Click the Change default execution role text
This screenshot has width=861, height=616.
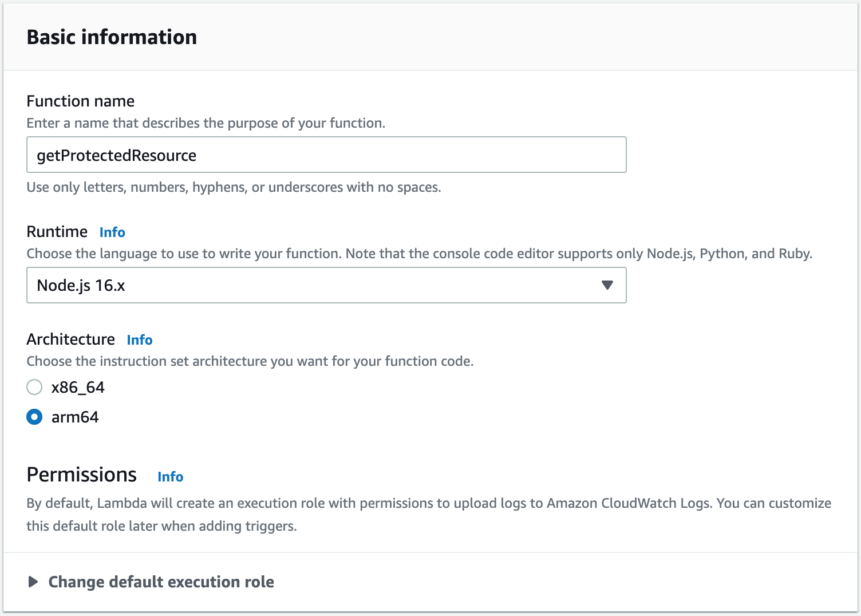coord(161,582)
